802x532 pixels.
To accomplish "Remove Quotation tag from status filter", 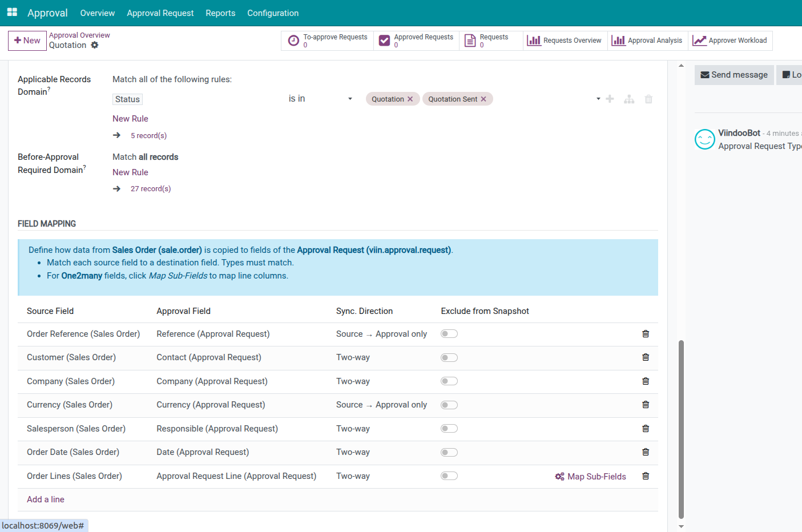I will pyautogui.click(x=410, y=99).
